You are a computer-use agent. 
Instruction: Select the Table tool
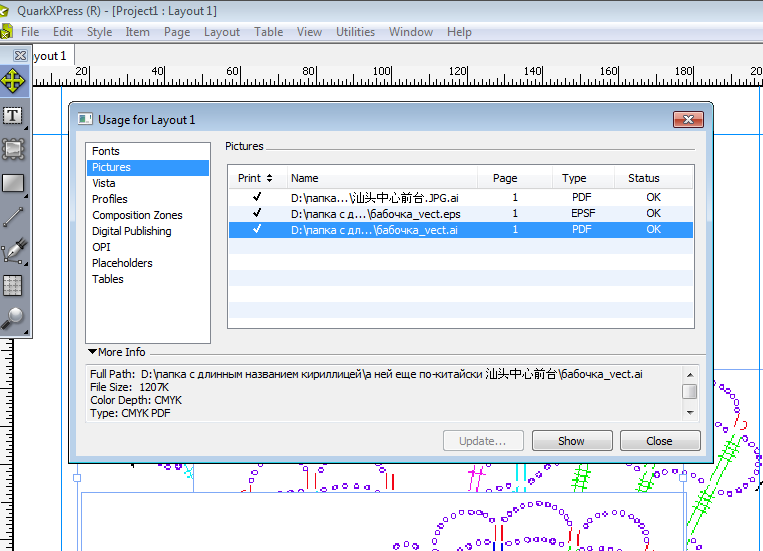(x=13, y=286)
